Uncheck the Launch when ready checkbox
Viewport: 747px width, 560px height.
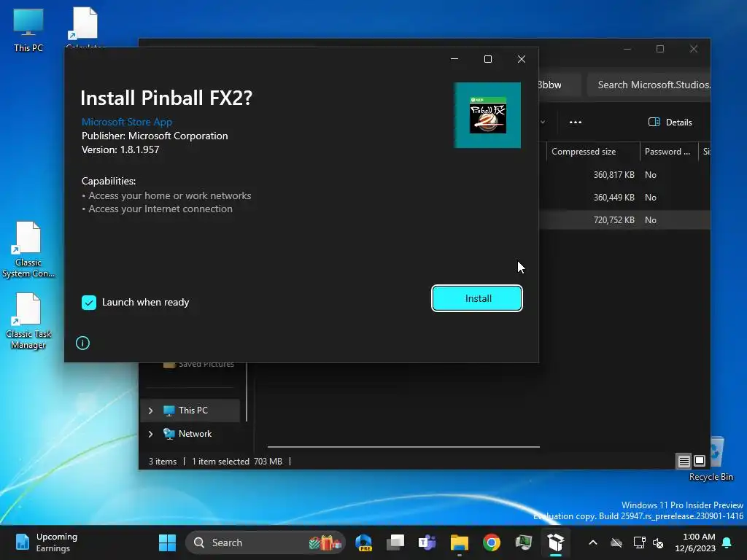(89, 303)
